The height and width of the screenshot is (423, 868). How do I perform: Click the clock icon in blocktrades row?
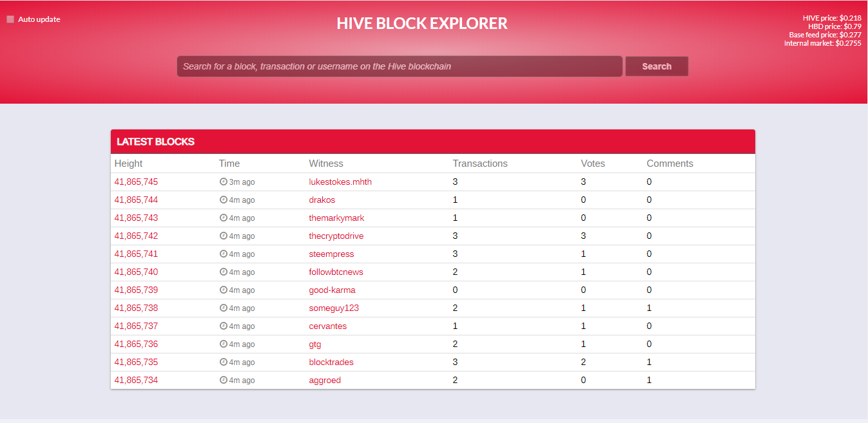[x=224, y=362]
